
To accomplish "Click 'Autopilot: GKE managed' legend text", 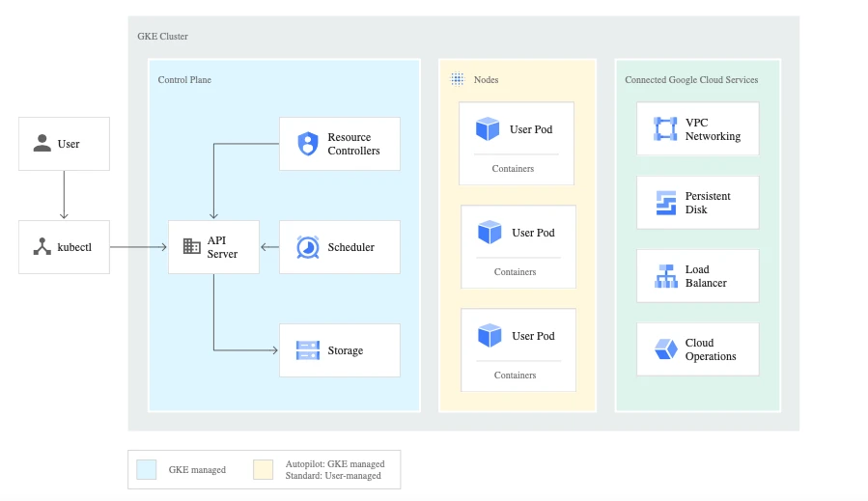I will click(335, 464).
